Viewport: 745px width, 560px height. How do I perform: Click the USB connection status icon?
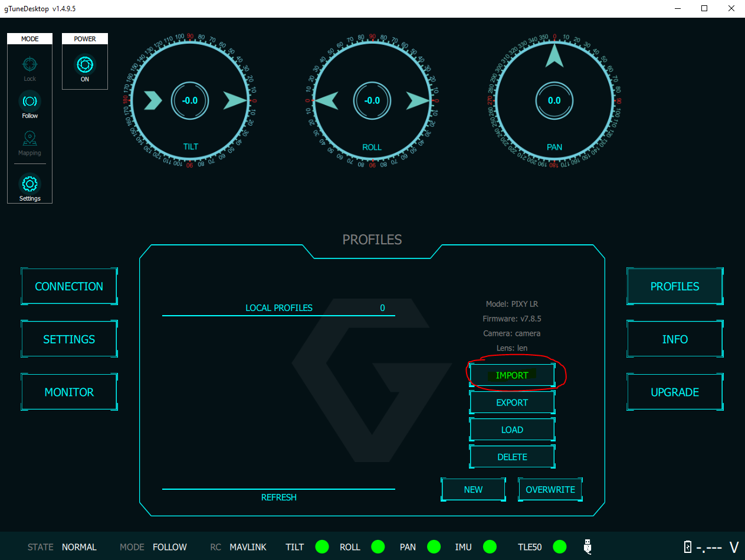[x=588, y=546]
